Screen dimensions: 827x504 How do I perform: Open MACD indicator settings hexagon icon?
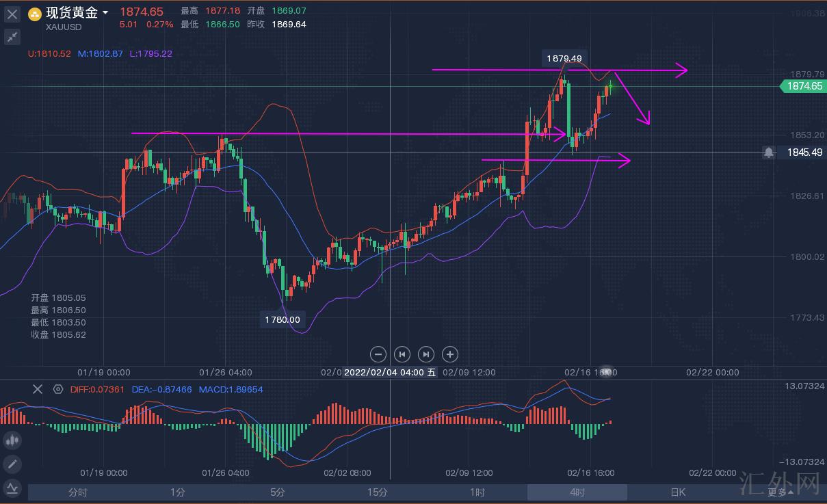pos(58,389)
